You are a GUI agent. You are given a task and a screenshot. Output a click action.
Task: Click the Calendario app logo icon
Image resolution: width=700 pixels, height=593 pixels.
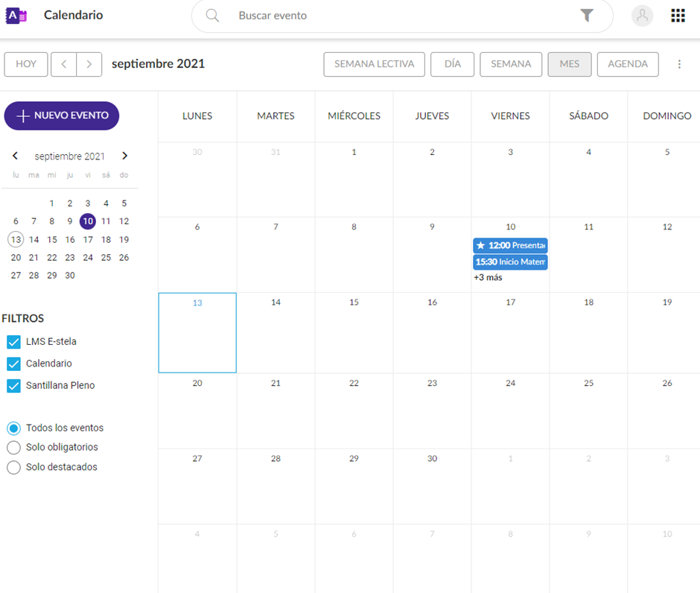16,16
